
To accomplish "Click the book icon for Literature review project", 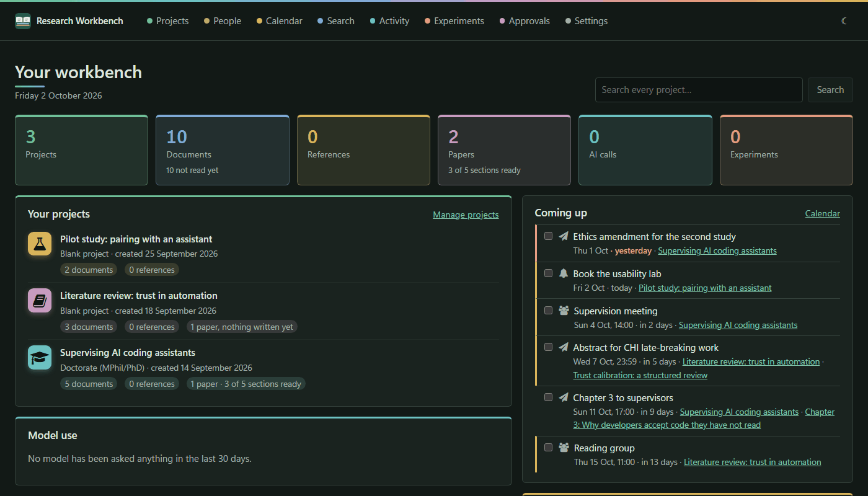I will [40, 301].
